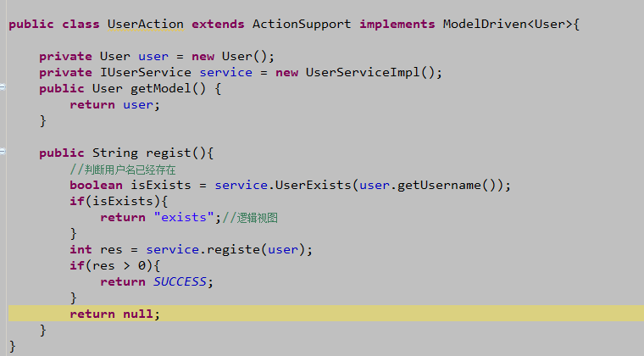644x356 pixels.
Task: Click "if(isExists){" condition line
Action: click(119, 201)
